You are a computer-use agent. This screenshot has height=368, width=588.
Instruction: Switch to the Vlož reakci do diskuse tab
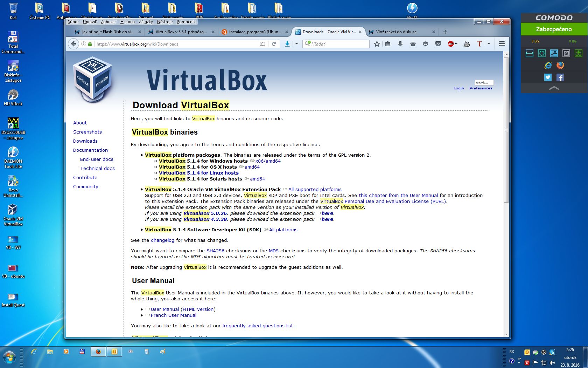402,32
